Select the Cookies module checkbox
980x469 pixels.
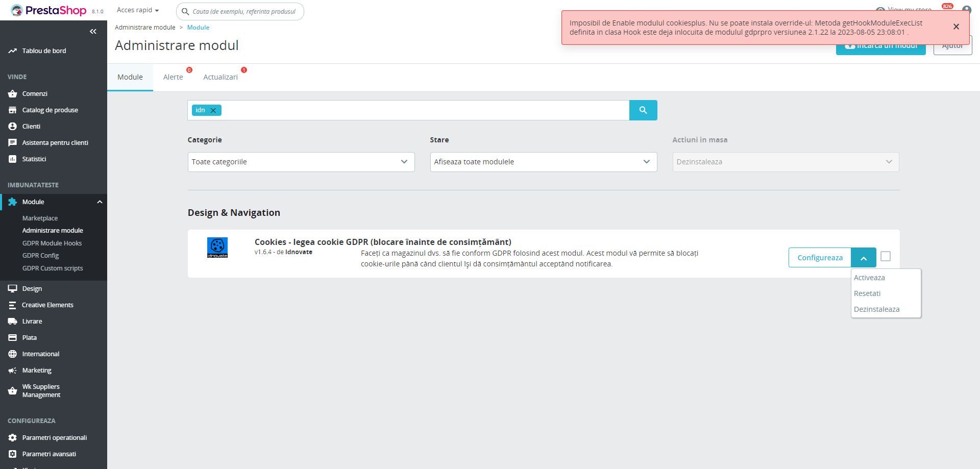pos(886,256)
